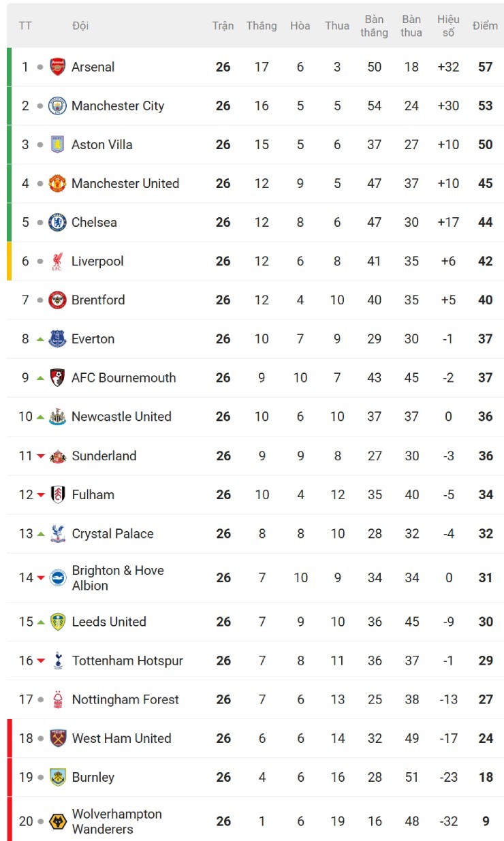Open the Manchester United team link
The image size is (504, 841).
(x=125, y=183)
